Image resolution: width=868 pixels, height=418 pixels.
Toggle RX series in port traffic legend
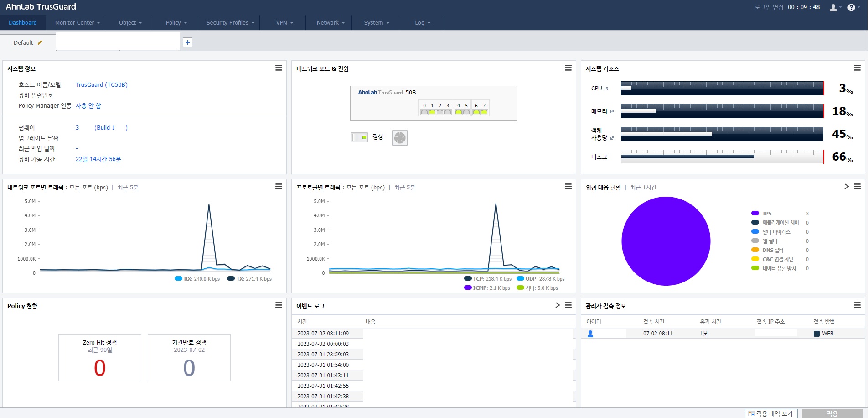[197, 279]
